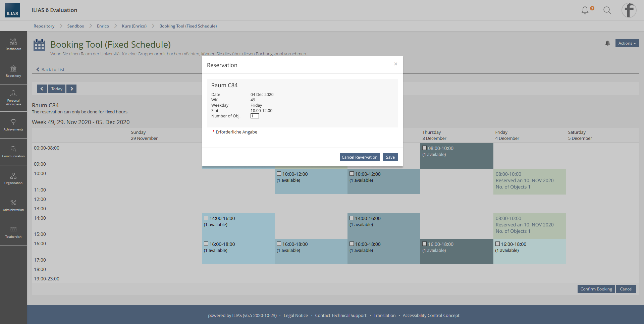Tick Sunday-column 14:00-16:00 slot checkbox
Image resolution: width=644 pixels, height=324 pixels.
click(206, 218)
